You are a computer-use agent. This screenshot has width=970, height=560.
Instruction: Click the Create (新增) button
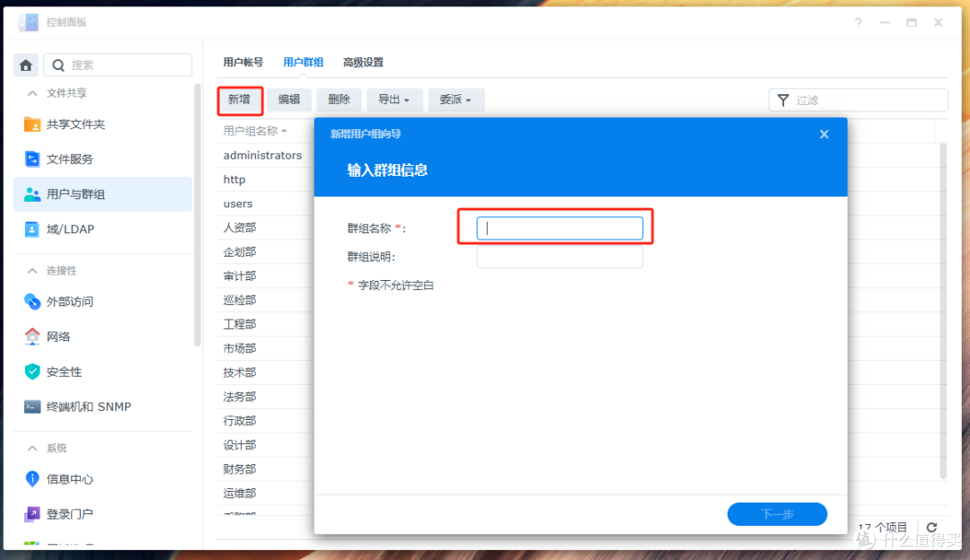(x=240, y=100)
